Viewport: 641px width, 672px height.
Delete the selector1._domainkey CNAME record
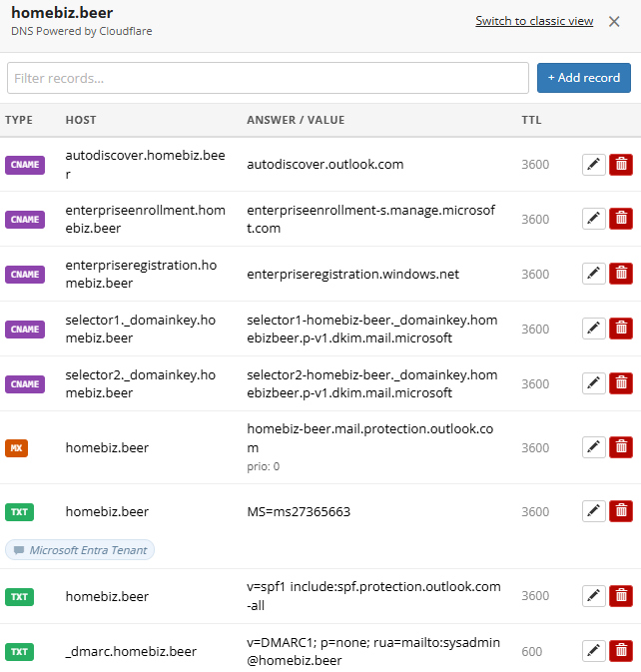[x=621, y=329]
